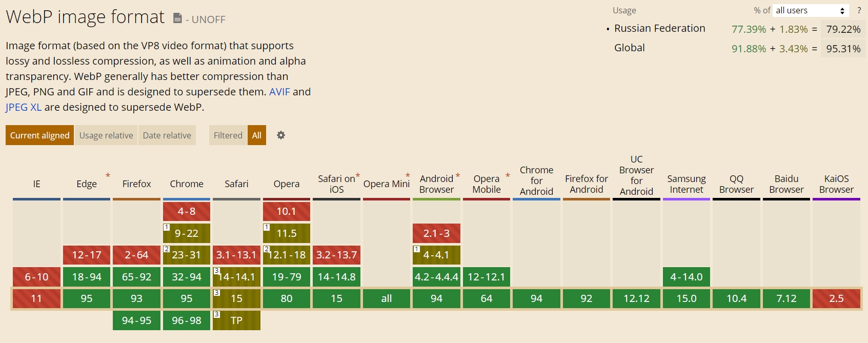This screenshot has width=868, height=343.
Task: Click the note 3 marker on Safari 15
Action: (217, 293)
